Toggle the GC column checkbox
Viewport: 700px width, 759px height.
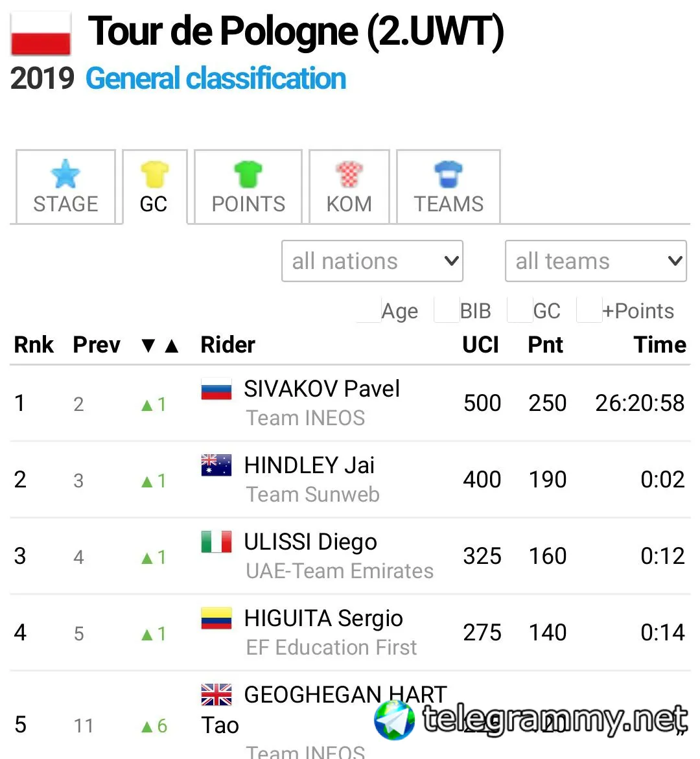click(520, 310)
